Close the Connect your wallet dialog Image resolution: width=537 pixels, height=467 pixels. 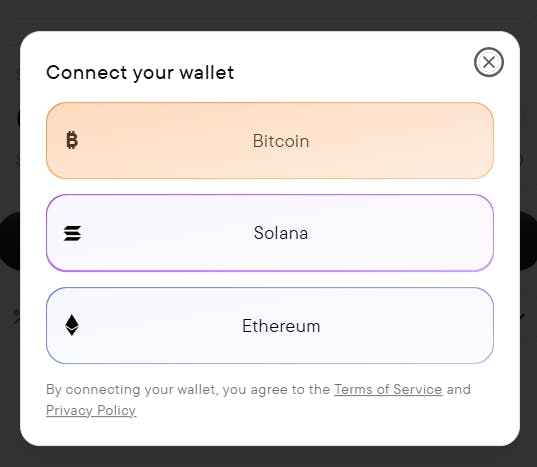(489, 62)
